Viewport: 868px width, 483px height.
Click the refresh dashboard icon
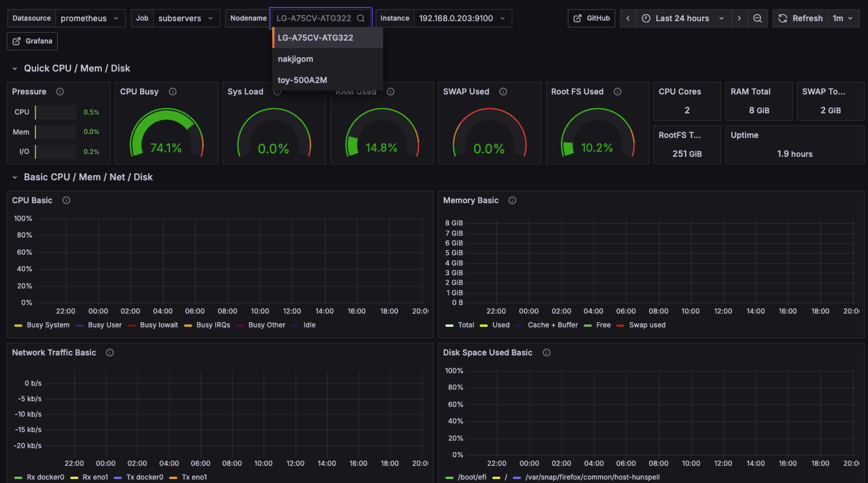(x=783, y=18)
